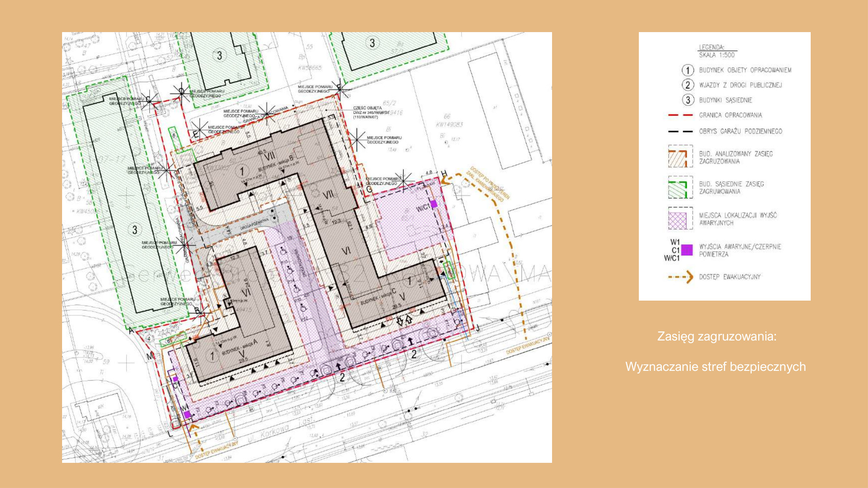The width and height of the screenshot is (868, 488).
Task: Click the circled 3 legend symbol
Action: click(x=687, y=100)
